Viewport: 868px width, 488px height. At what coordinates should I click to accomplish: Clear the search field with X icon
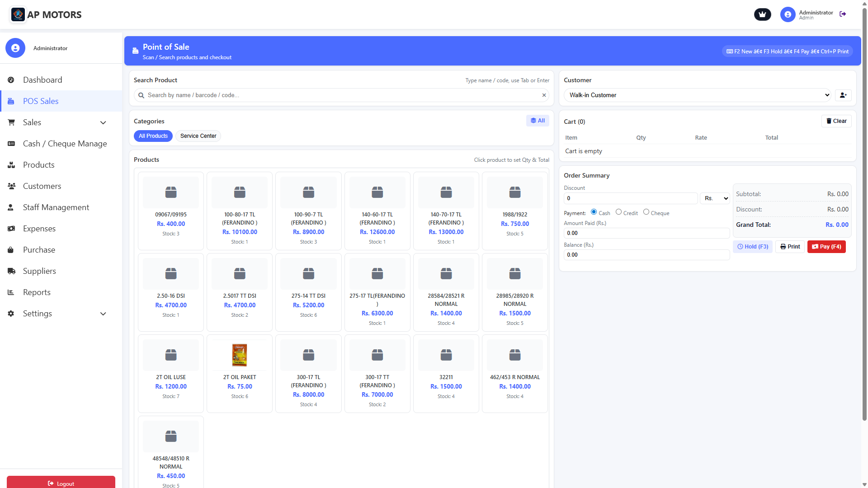pos(544,95)
